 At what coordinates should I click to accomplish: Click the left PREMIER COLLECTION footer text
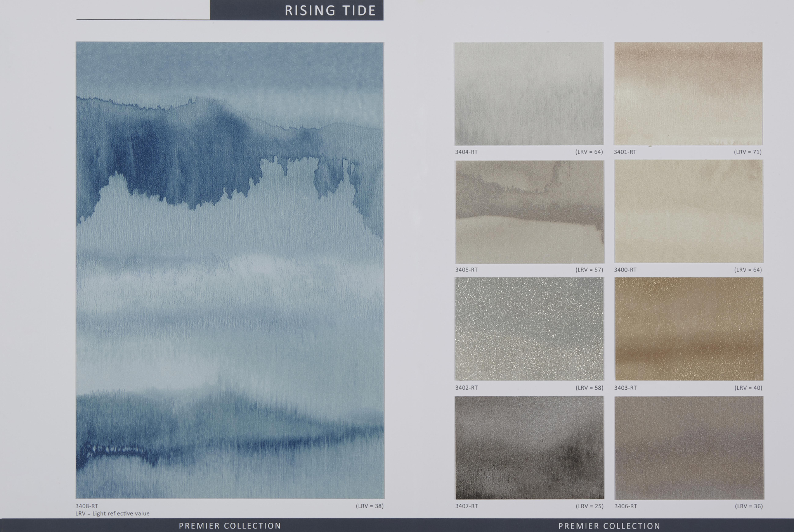(x=230, y=526)
